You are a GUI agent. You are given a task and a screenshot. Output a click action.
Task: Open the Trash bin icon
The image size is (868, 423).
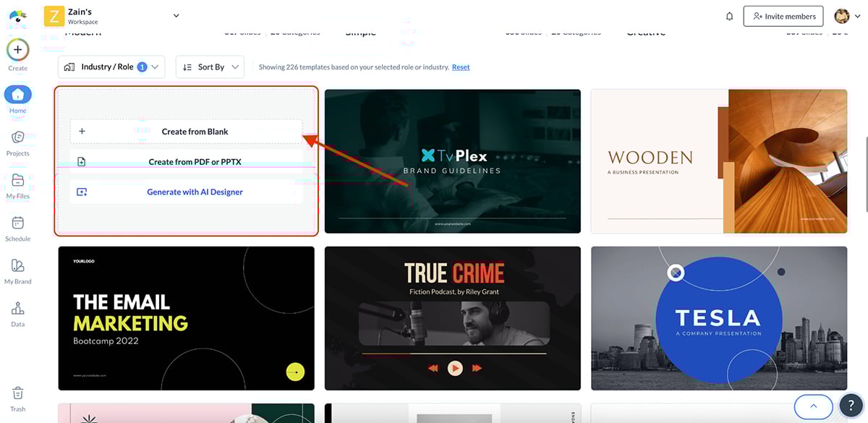(18, 393)
